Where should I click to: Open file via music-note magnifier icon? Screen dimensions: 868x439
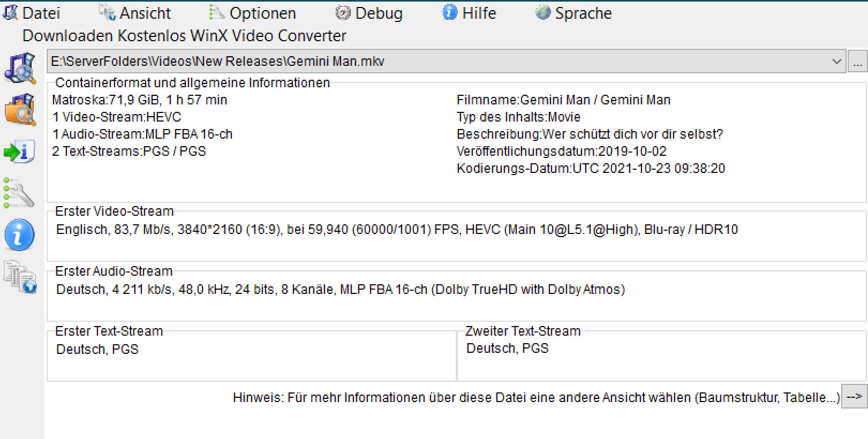coord(20,68)
